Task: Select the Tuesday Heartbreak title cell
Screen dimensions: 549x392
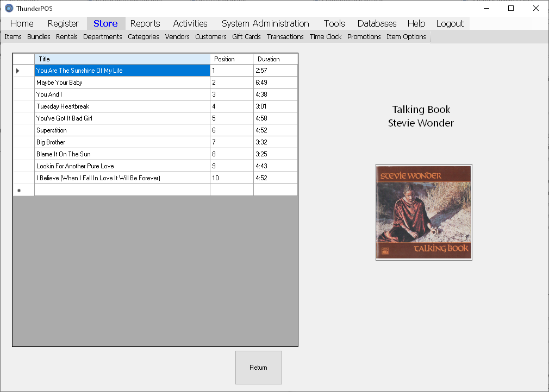Action: (x=122, y=106)
